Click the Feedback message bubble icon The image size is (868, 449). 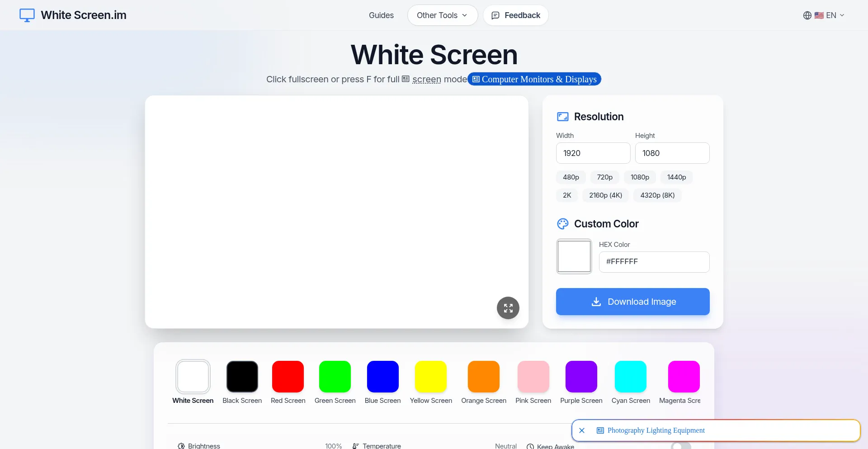(495, 15)
